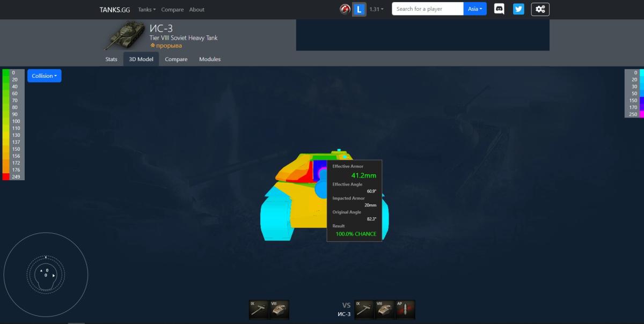
Task: Click the VS ИС-3 attacker label
Action: 344,310
